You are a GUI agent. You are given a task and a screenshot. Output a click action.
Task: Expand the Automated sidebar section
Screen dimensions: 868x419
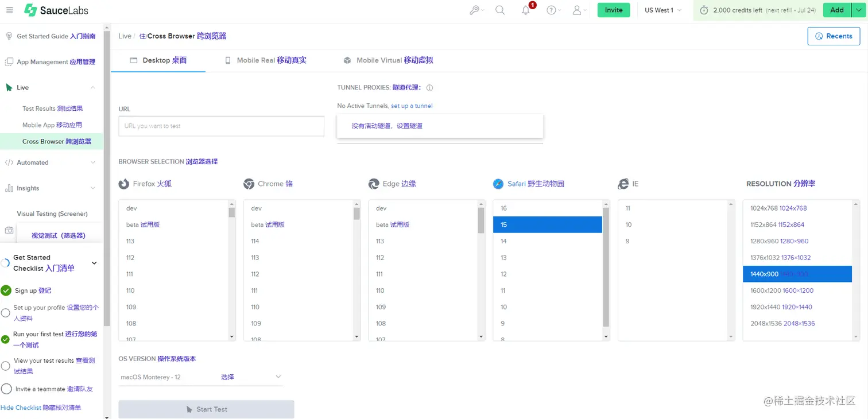click(93, 162)
